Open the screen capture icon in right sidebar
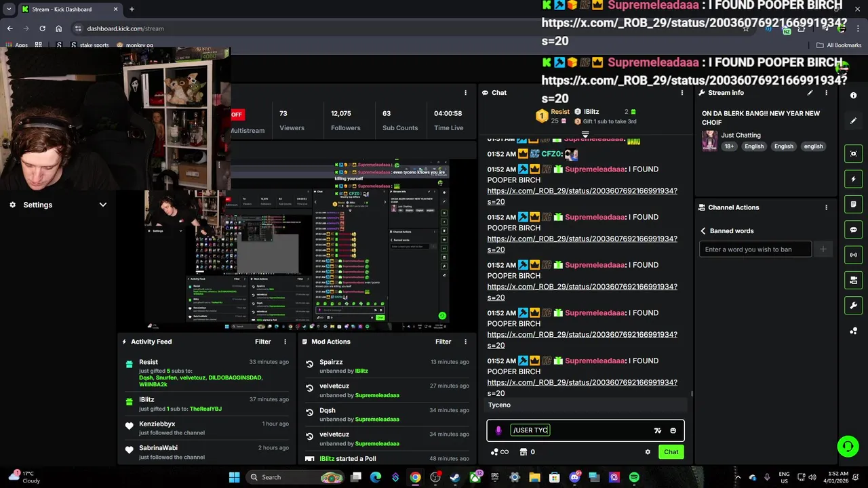The image size is (868, 488). 854,154
